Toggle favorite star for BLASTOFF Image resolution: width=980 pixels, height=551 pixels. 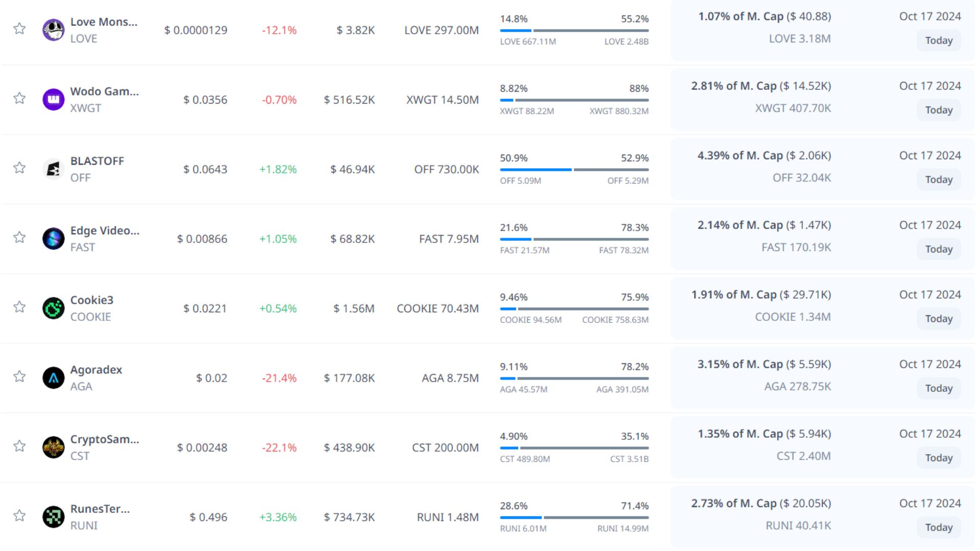pyautogui.click(x=19, y=168)
